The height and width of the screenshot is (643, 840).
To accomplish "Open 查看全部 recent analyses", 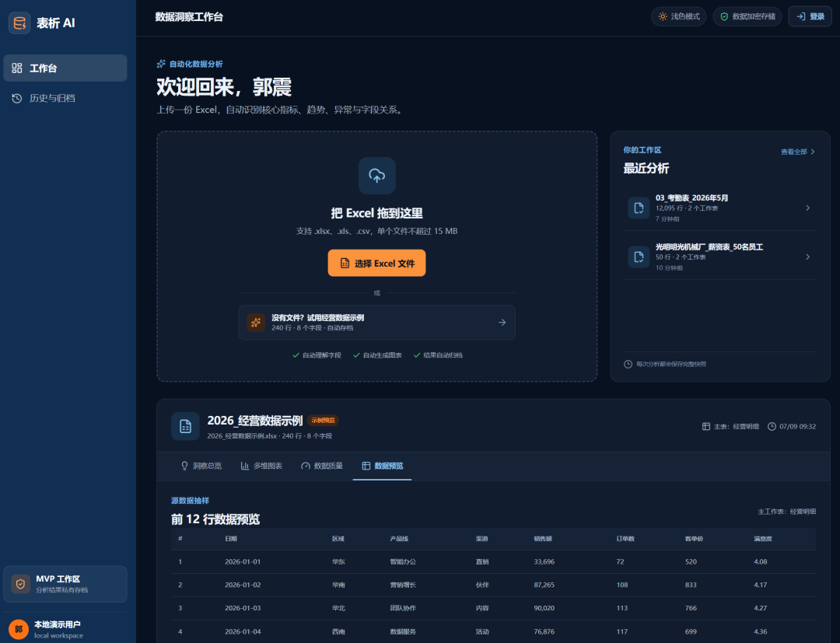I will click(798, 152).
